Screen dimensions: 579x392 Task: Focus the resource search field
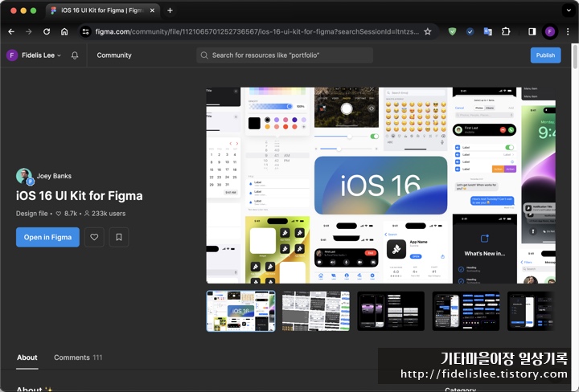[285, 55]
